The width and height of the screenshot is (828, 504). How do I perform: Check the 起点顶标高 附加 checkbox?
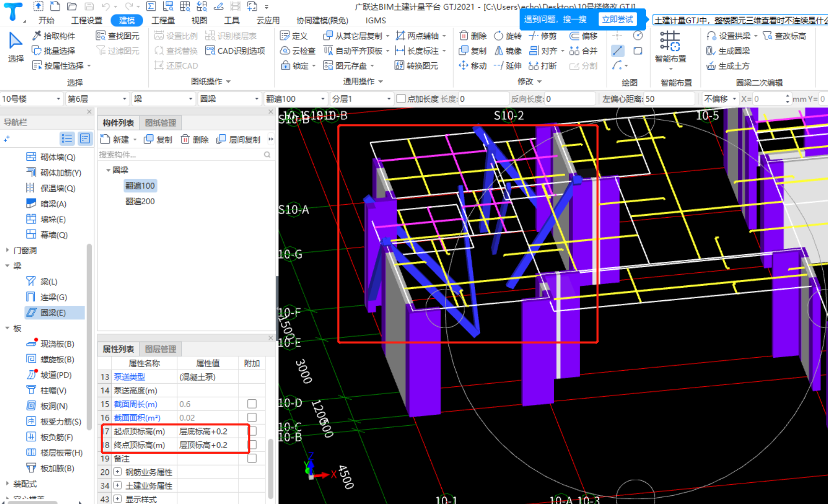(x=253, y=431)
